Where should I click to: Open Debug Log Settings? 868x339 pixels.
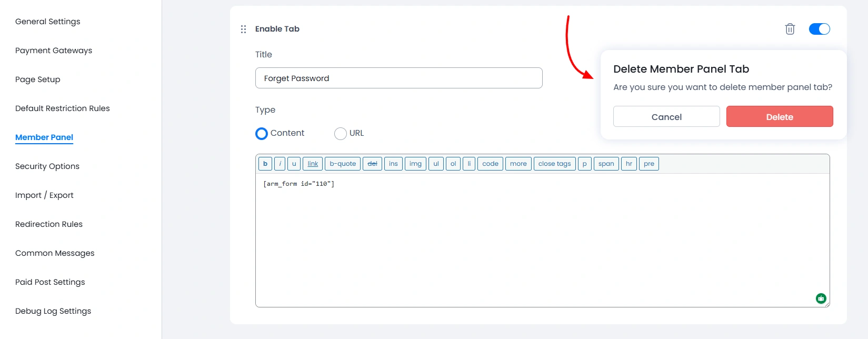[x=53, y=311]
